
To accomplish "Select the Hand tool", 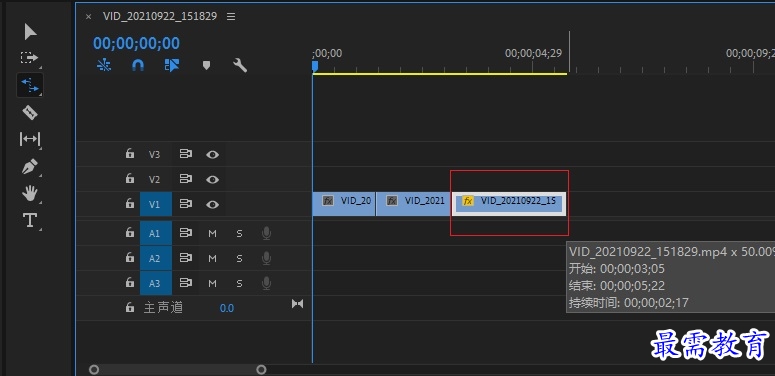I will click(x=30, y=193).
